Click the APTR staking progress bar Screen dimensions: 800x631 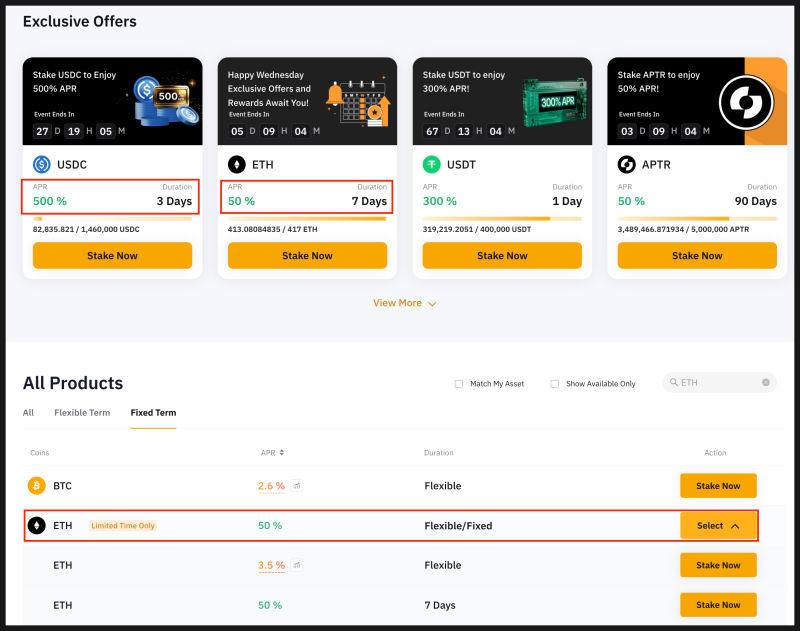(697, 219)
